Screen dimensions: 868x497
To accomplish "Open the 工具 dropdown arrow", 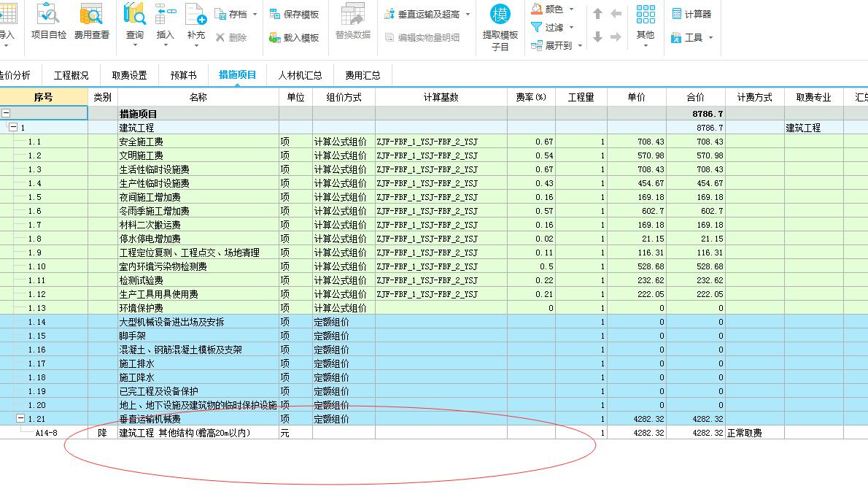I will pos(710,38).
